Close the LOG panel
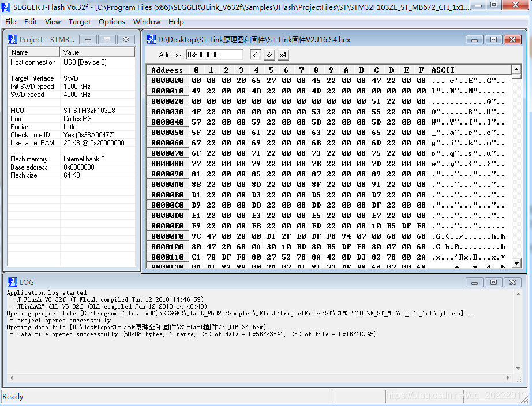 pyautogui.click(x=512, y=282)
